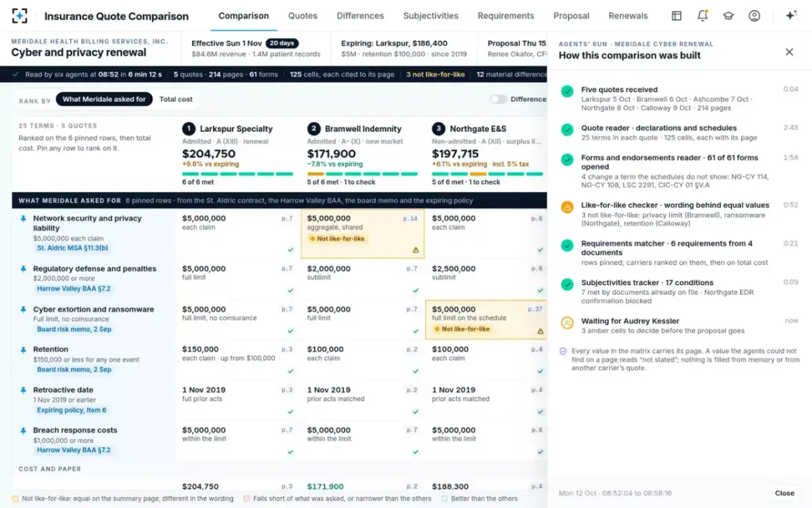Open the notifications bell
The height and width of the screenshot is (508, 812).
(x=702, y=16)
